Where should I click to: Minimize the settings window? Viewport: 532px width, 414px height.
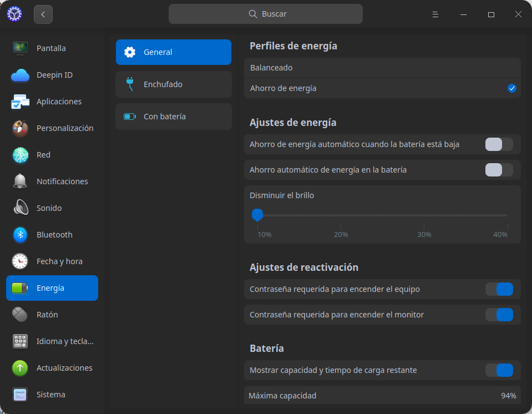click(x=463, y=14)
